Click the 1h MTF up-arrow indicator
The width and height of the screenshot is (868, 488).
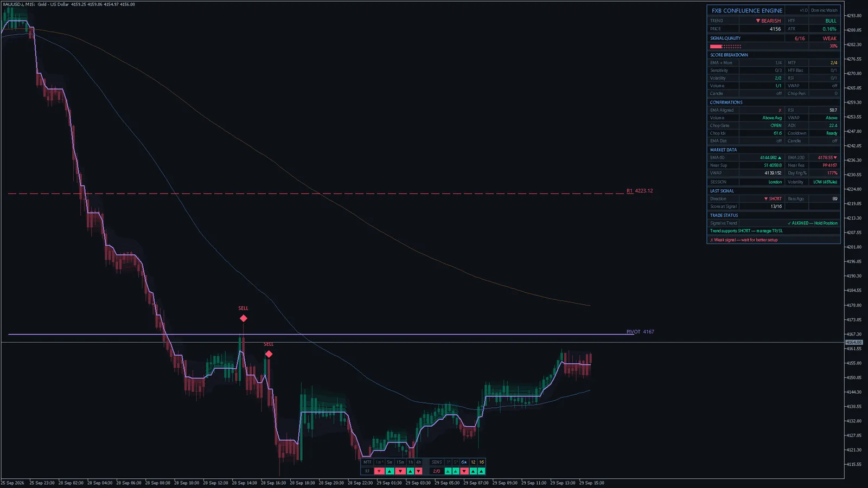click(x=411, y=471)
